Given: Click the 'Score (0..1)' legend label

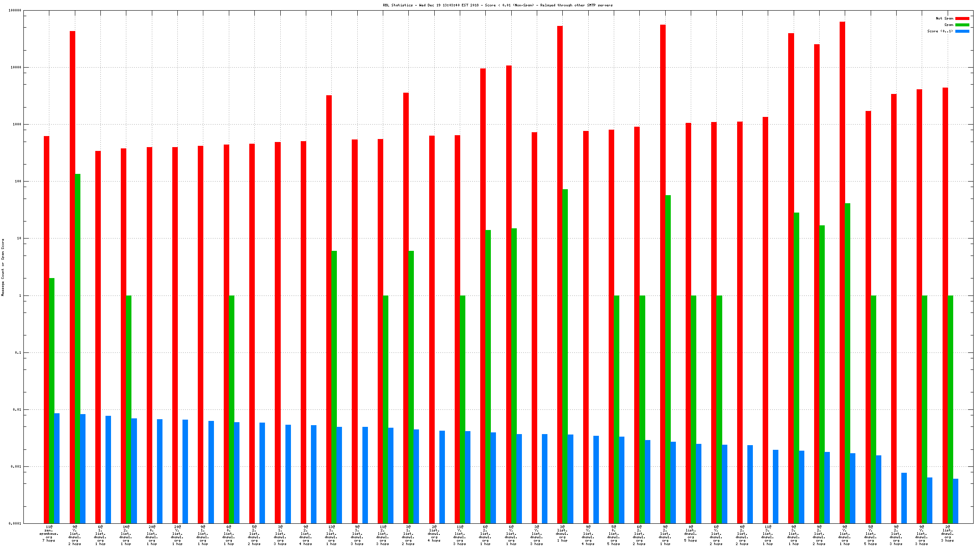Looking at the screenshot, I should (x=940, y=31).
